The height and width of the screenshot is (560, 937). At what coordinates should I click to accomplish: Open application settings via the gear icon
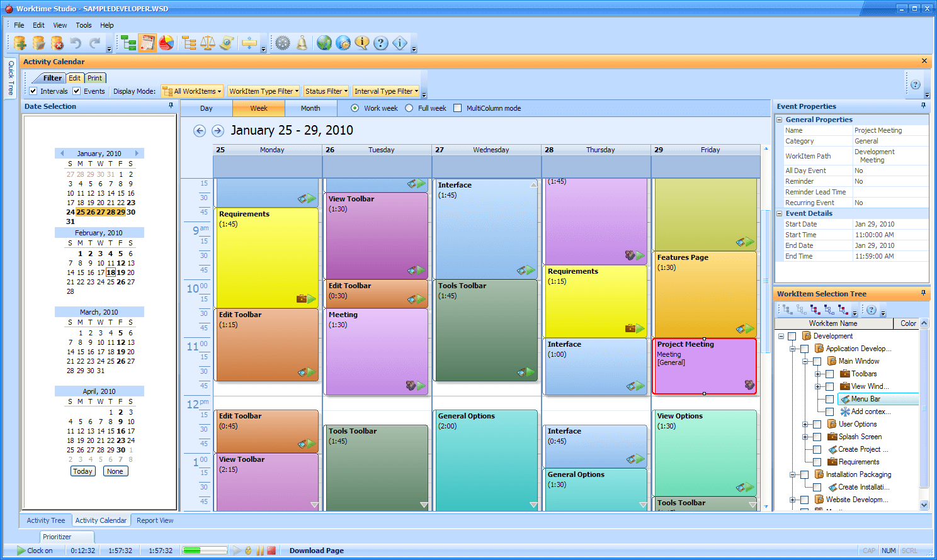(x=283, y=43)
